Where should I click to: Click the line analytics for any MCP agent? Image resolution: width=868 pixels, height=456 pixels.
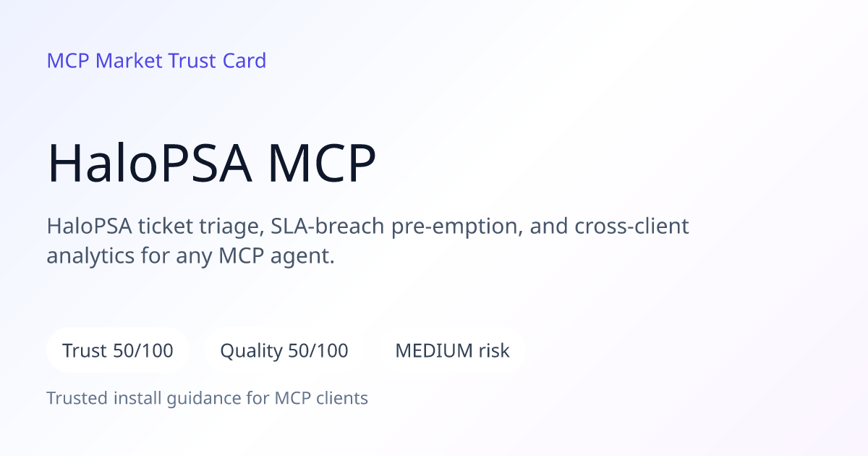click(191, 256)
